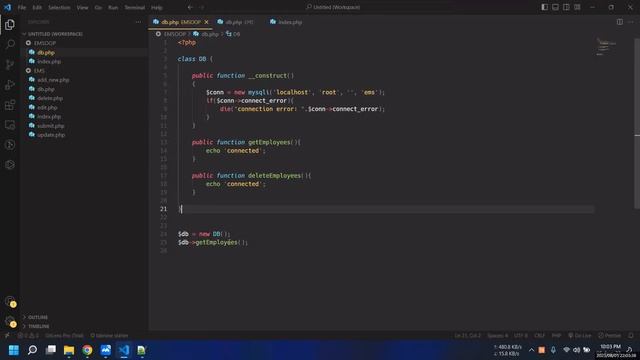
Task: Toggle the Secondary Side Bar layout icon
Action: tap(566, 7)
